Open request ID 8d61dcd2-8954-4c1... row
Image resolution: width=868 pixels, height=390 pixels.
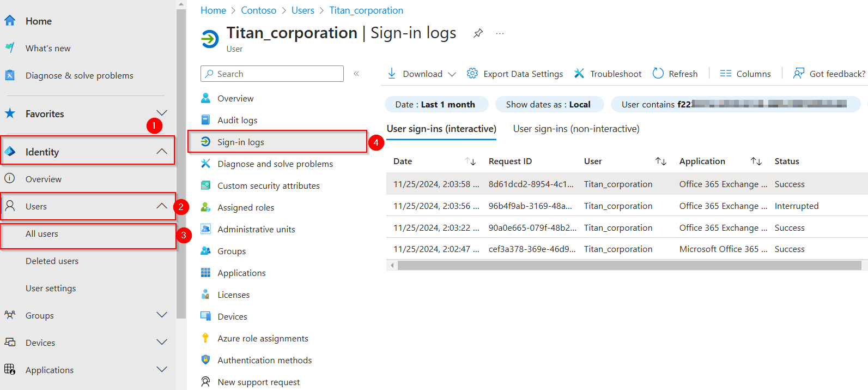point(627,184)
